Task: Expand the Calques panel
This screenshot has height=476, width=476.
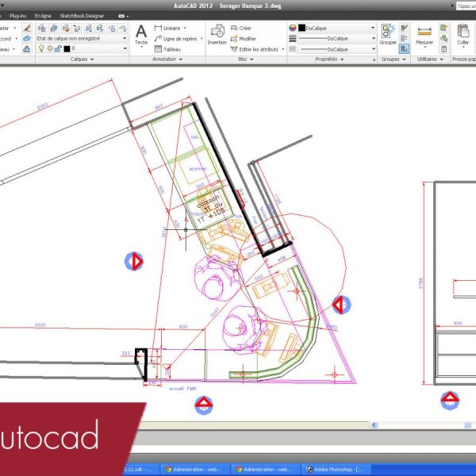Action: click(x=82, y=59)
